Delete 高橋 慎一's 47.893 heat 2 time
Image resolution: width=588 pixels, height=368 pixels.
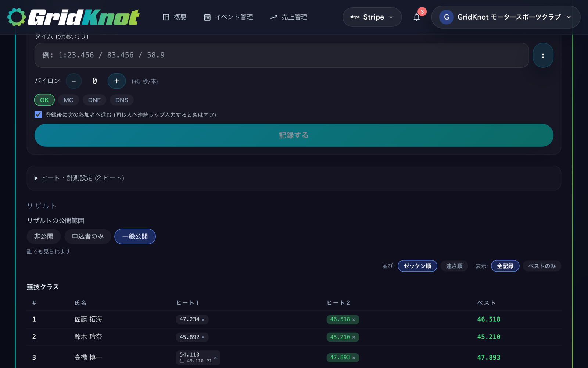click(354, 358)
